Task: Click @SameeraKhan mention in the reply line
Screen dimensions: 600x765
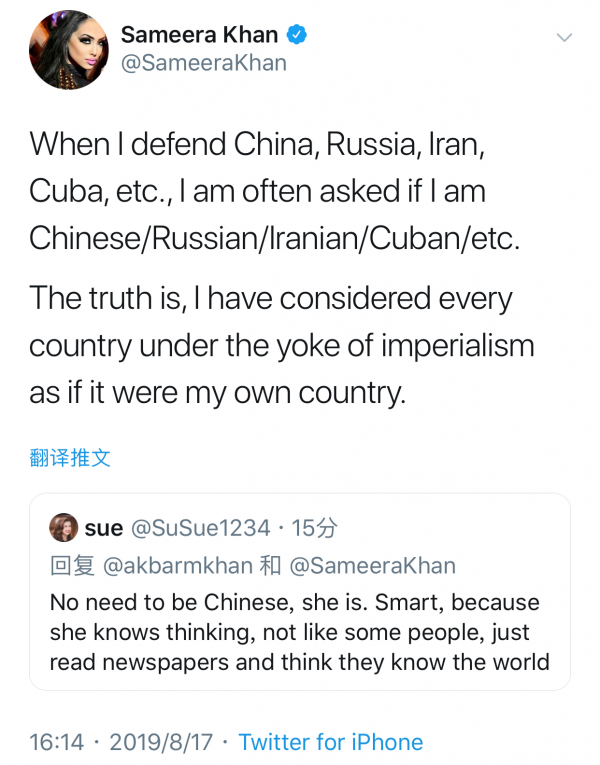Action: click(372, 566)
